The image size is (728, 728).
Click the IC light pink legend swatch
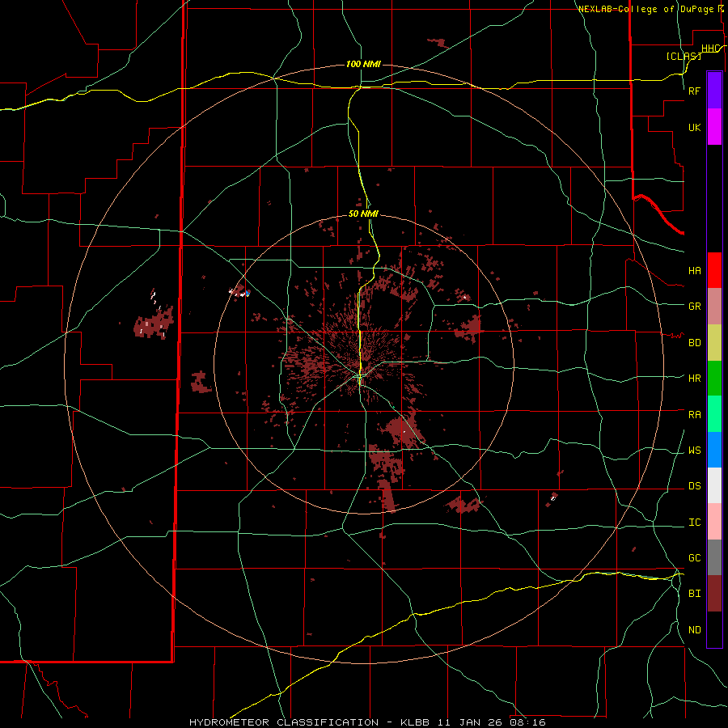[x=714, y=522]
